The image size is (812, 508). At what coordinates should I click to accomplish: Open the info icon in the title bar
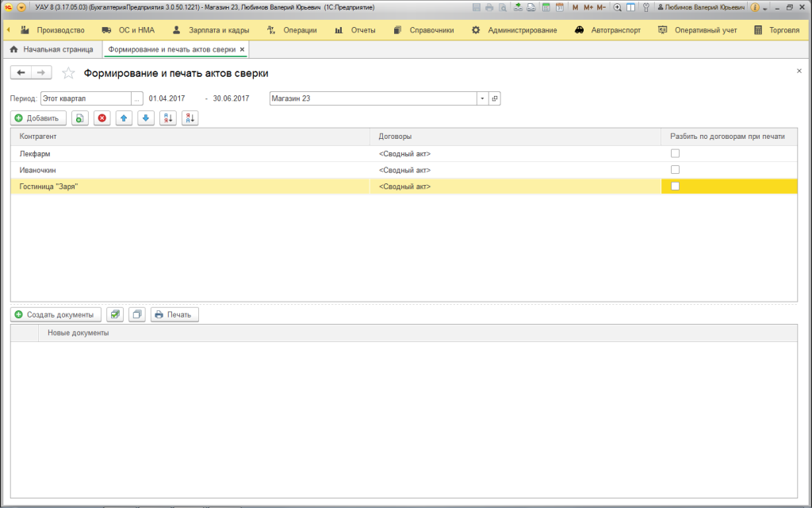[x=755, y=8]
